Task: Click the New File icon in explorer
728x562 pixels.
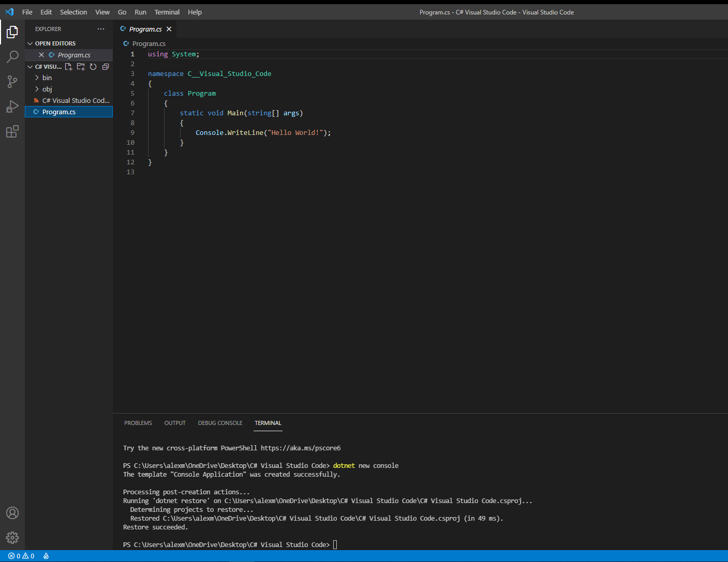Action: point(68,67)
